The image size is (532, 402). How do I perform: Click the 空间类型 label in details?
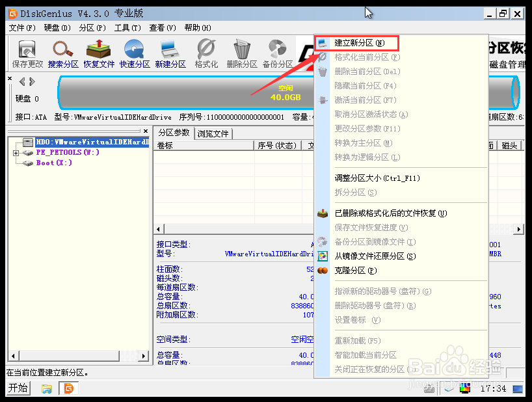coord(174,340)
